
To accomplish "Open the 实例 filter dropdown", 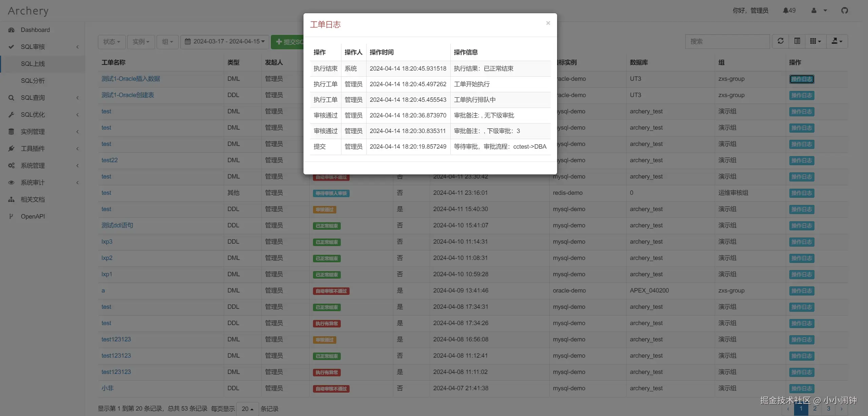I will pyautogui.click(x=141, y=42).
